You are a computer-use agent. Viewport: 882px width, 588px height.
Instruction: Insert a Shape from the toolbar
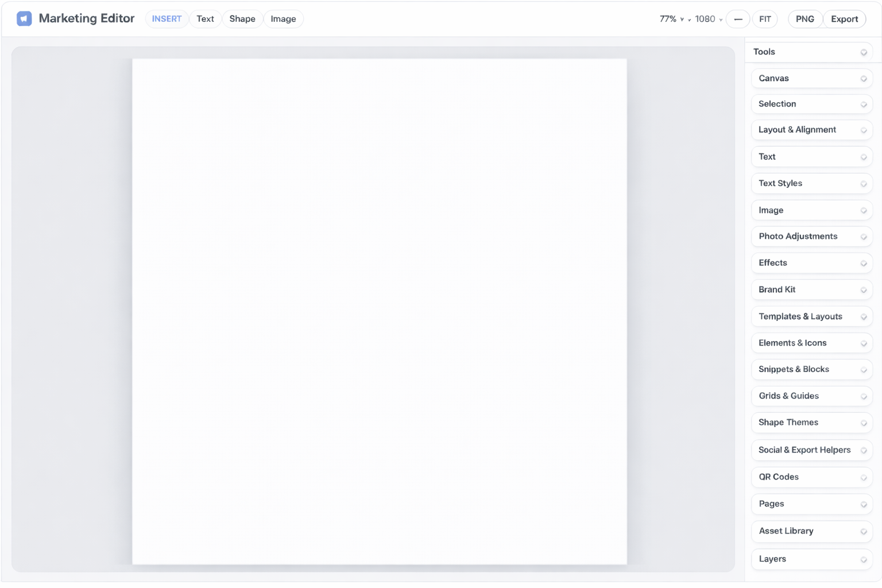[x=242, y=19]
